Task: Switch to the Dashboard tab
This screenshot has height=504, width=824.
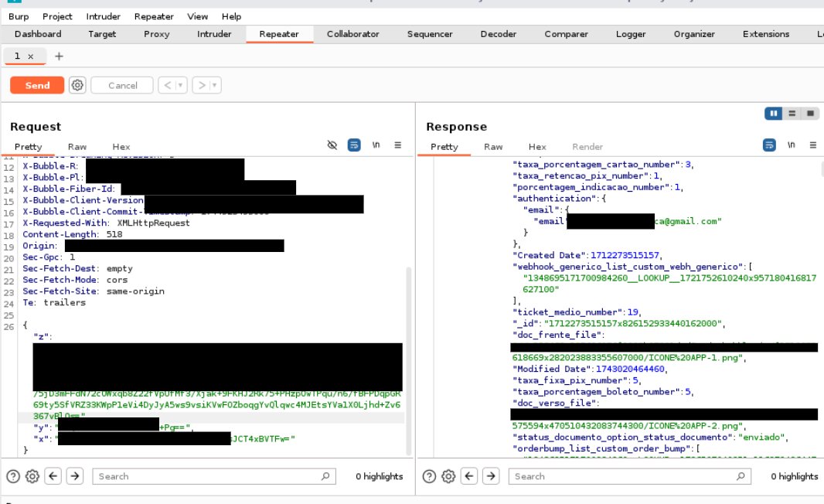Action: (38, 34)
